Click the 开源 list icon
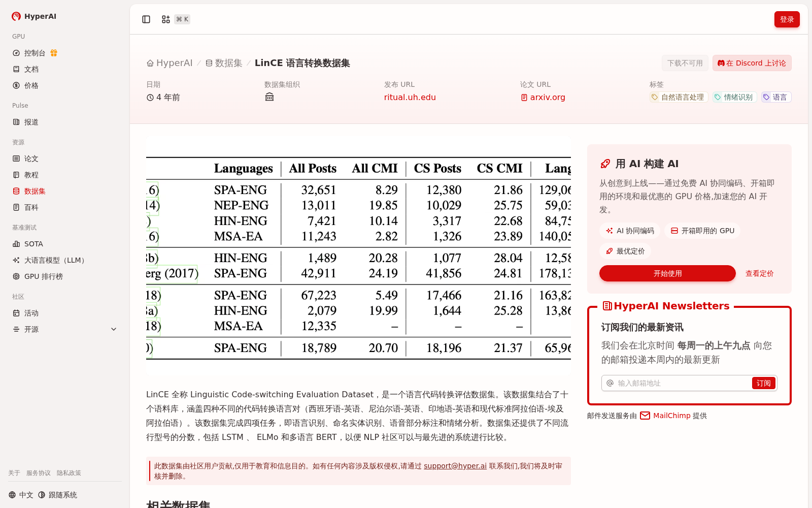The width and height of the screenshot is (812, 508). (x=16, y=329)
